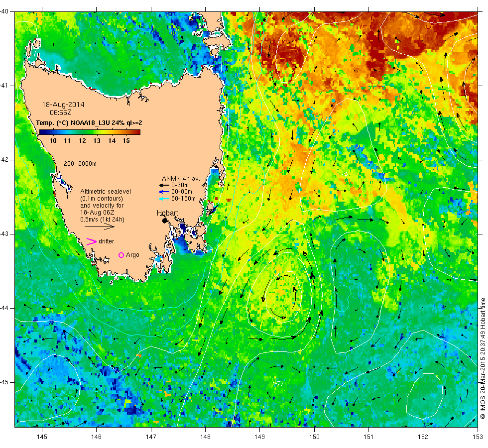488x448 pixels.
Task: Click the ANMN 4h av. heading
Action: coord(181,179)
